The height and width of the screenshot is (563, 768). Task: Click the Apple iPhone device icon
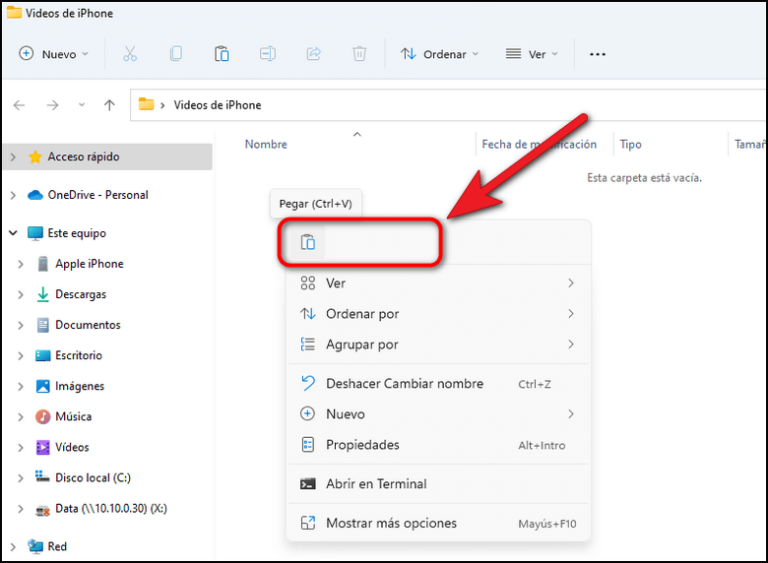43,264
